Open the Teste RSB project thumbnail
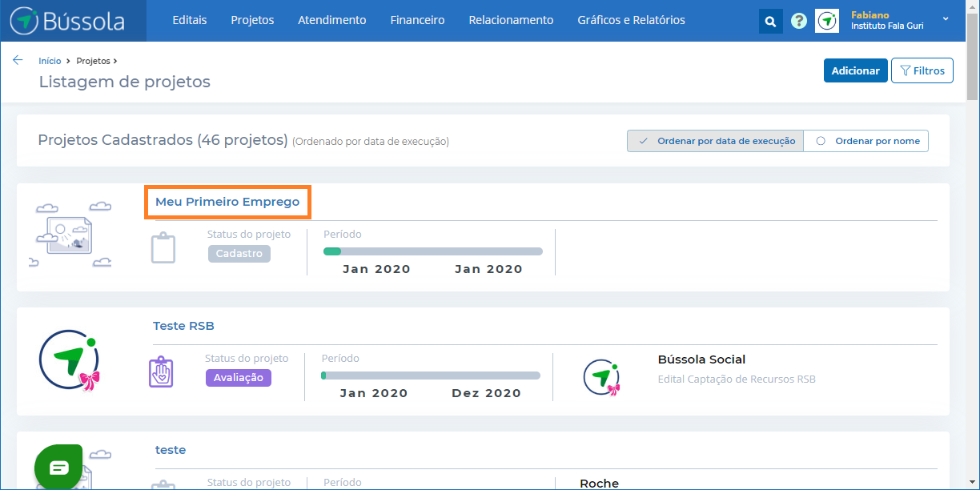The height and width of the screenshot is (490, 980). click(70, 360)
